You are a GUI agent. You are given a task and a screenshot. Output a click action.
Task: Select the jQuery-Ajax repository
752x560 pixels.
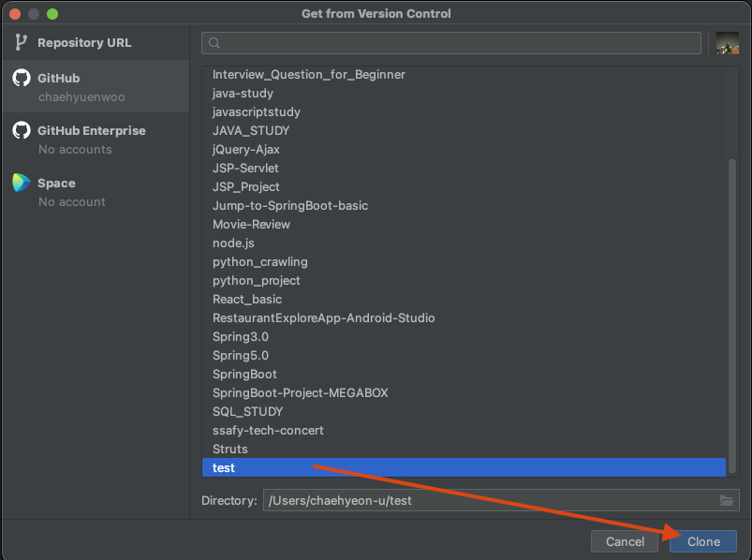(464, 149)
